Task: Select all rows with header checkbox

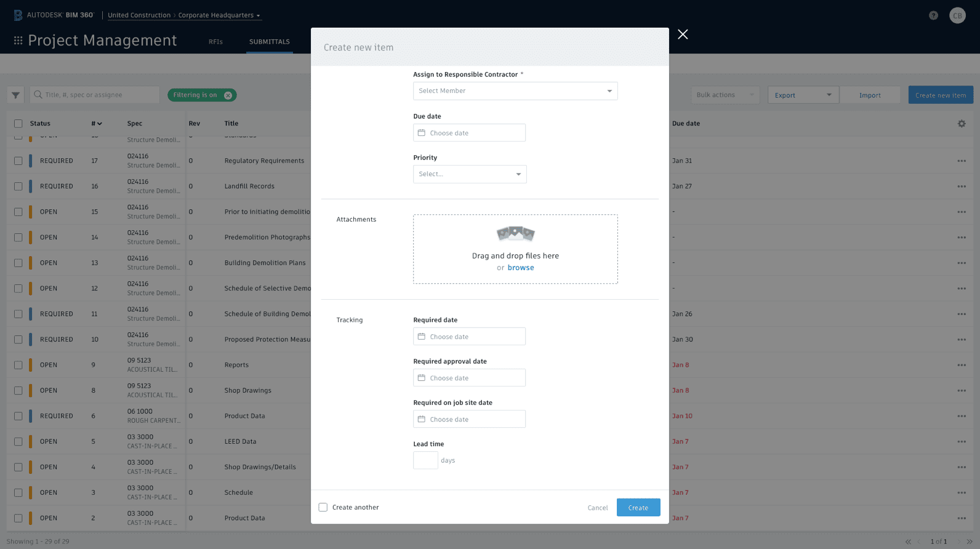Action: pyautogui.click(x=18, y=124)
